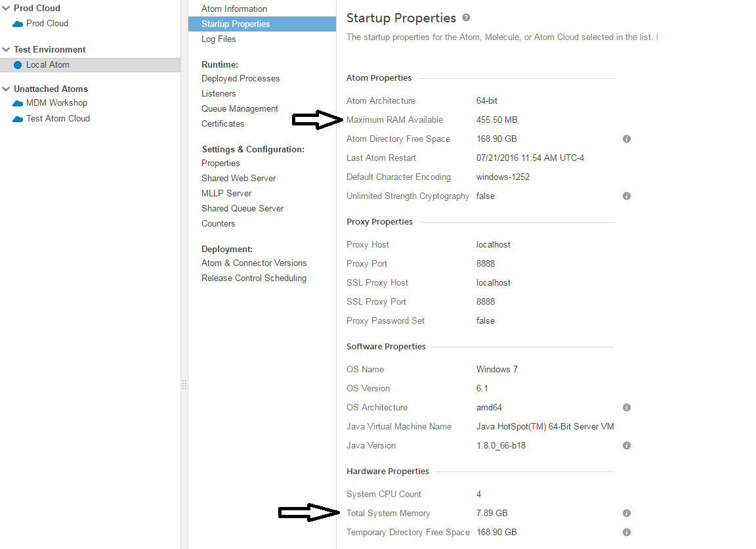Open Log Files from the side menu
The width and height of the screenshot is (756, 549).
click(x=219, y=39)
